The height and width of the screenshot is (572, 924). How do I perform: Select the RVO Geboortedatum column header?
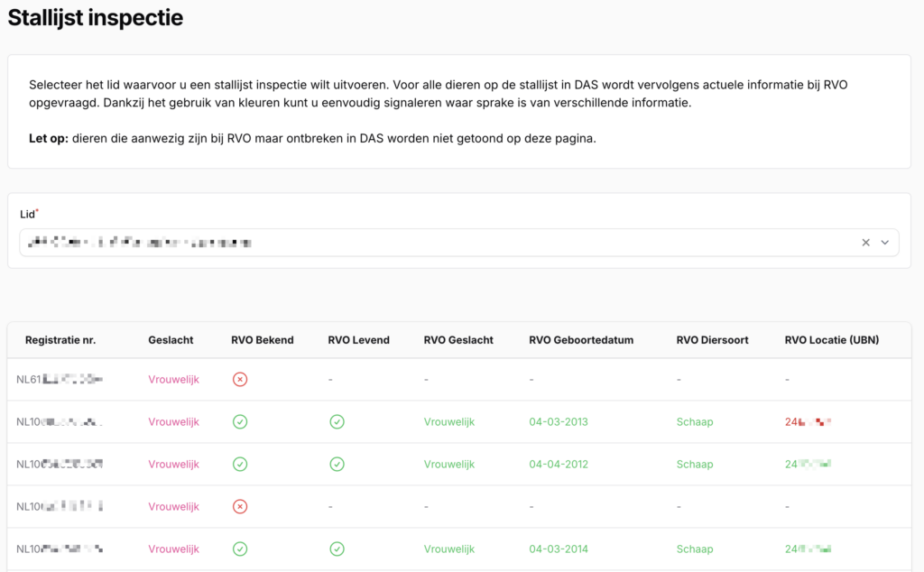pos(581,340)
